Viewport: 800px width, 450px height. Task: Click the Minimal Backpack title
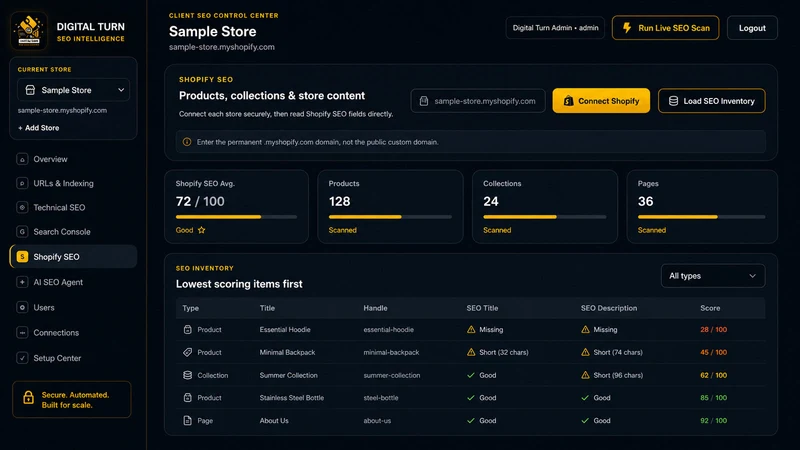click(287, 352)
